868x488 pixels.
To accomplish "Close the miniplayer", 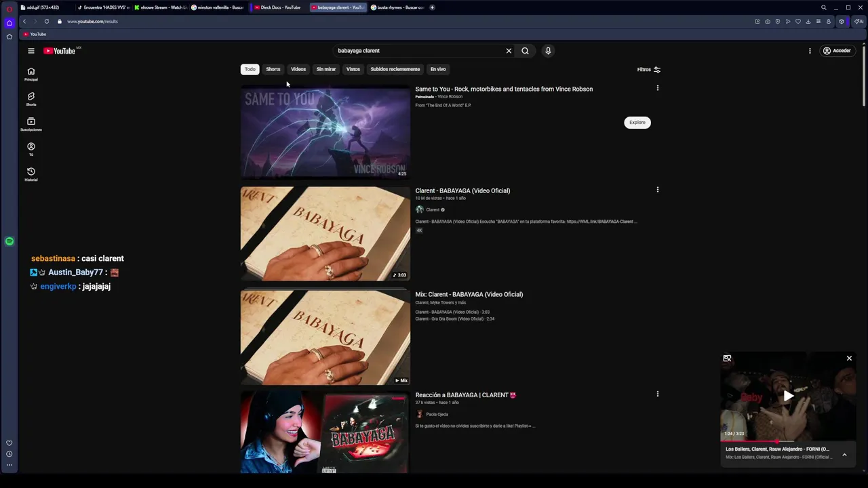I will pyautogui.click(x=849, y=359).
